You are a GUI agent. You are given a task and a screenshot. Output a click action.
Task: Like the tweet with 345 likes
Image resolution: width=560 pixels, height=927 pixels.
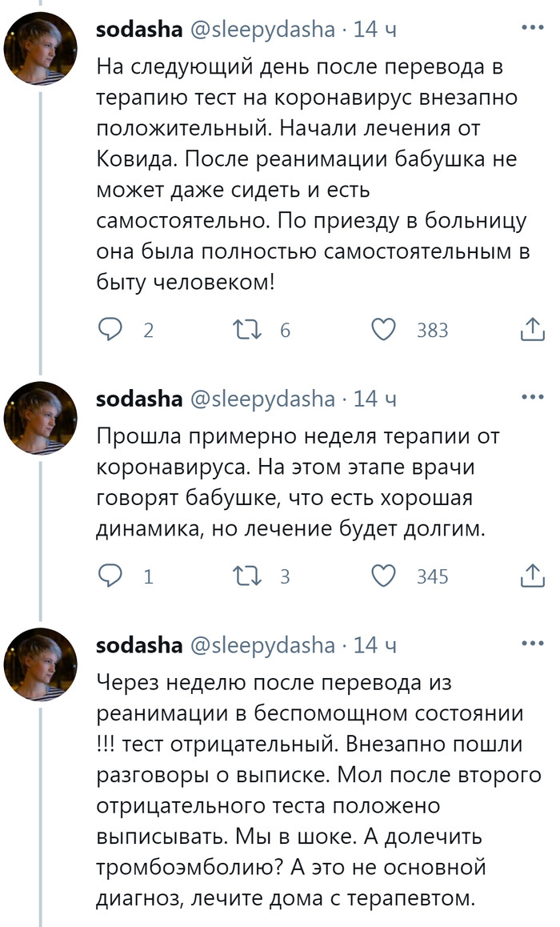pos(385,576)
